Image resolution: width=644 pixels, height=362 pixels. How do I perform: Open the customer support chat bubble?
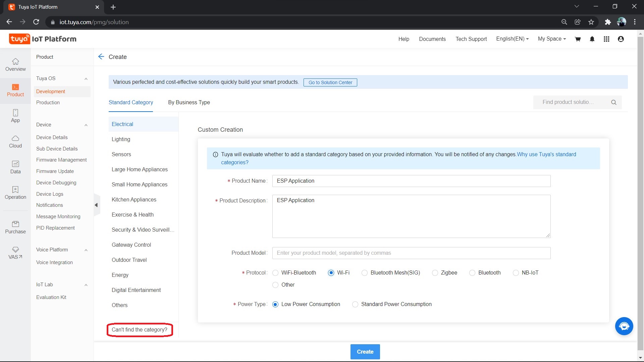(624, 326)
